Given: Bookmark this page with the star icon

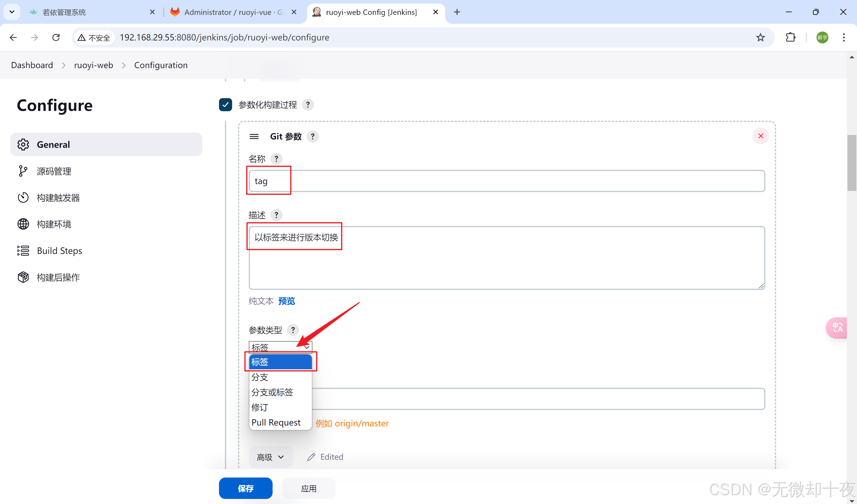Looking at the screenshot, I should click(760, 37).
